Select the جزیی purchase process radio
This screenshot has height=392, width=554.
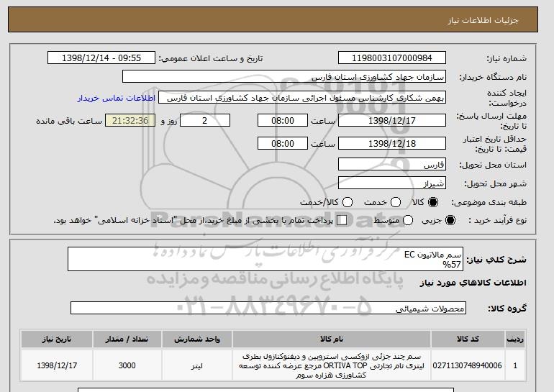(450, 220)
